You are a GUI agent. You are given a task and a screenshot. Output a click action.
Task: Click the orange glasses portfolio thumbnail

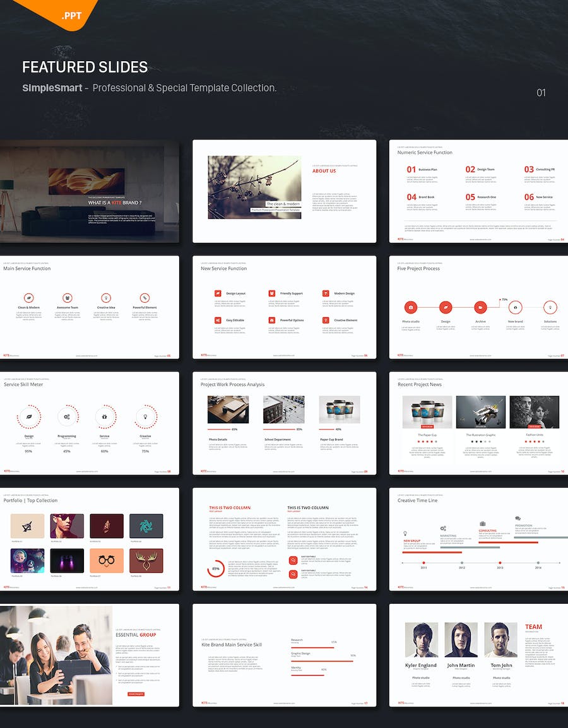[107, 560]
